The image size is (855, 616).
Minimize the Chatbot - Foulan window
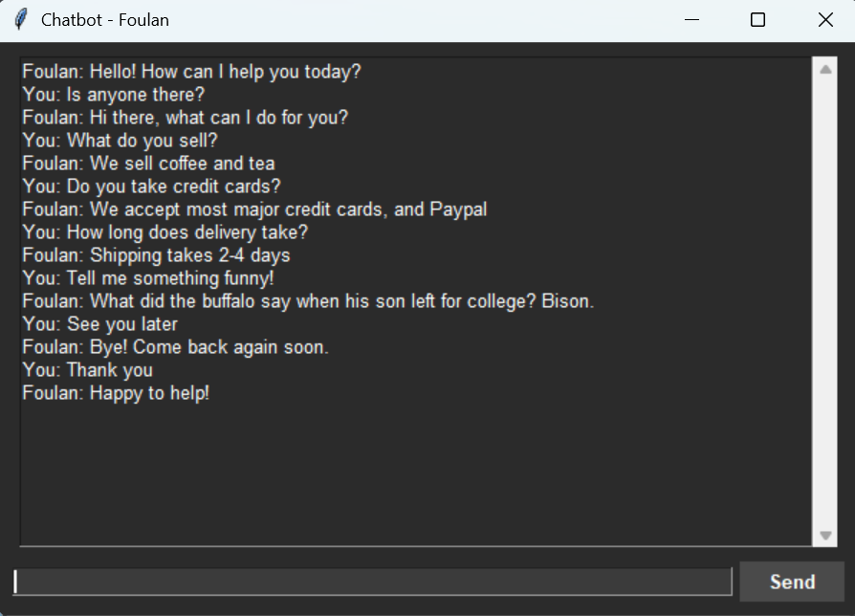[691, 20]
